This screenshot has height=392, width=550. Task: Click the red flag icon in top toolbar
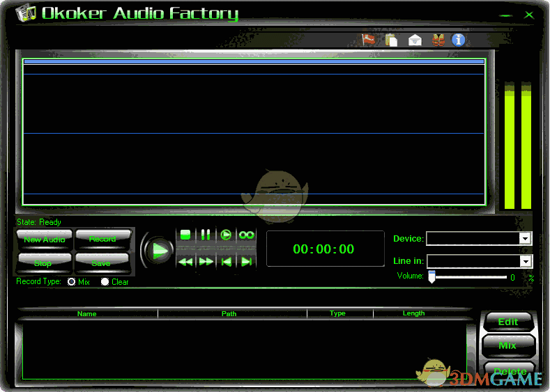pos(368,40)
